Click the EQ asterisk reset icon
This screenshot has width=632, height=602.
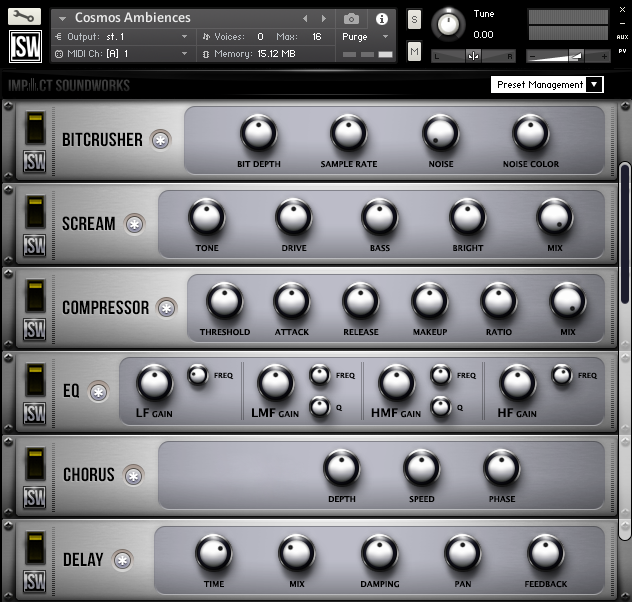(x=98, y=392)
